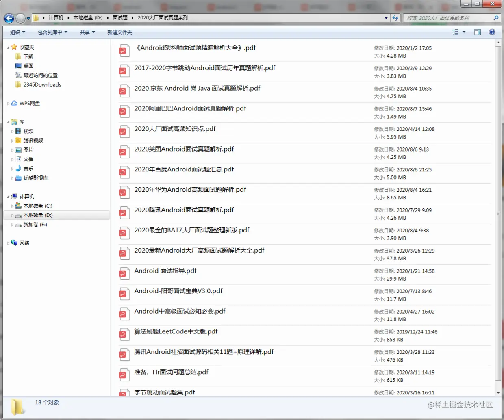This screenshot has width=504, height=420.
Task: Select 图片 library in sidebar
Action: click(28, 150)
